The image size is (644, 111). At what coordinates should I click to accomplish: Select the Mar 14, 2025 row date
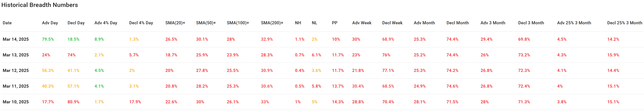(16, 39)
